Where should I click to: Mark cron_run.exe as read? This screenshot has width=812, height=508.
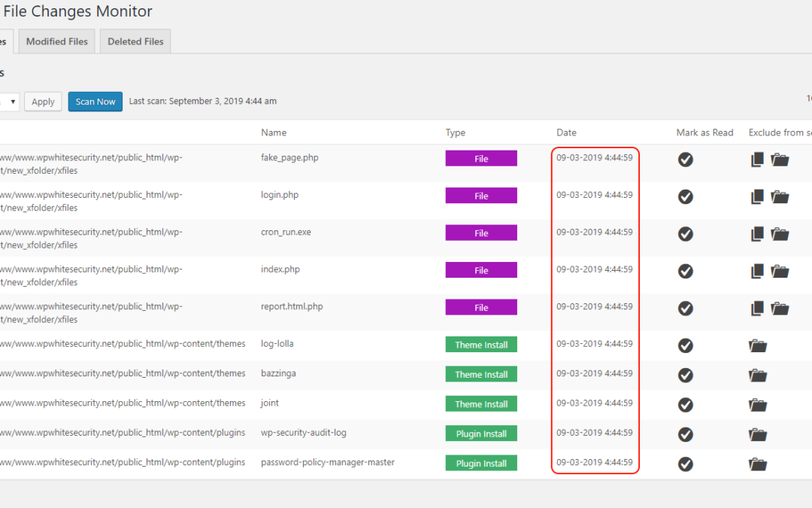click(x=685, y=234)
